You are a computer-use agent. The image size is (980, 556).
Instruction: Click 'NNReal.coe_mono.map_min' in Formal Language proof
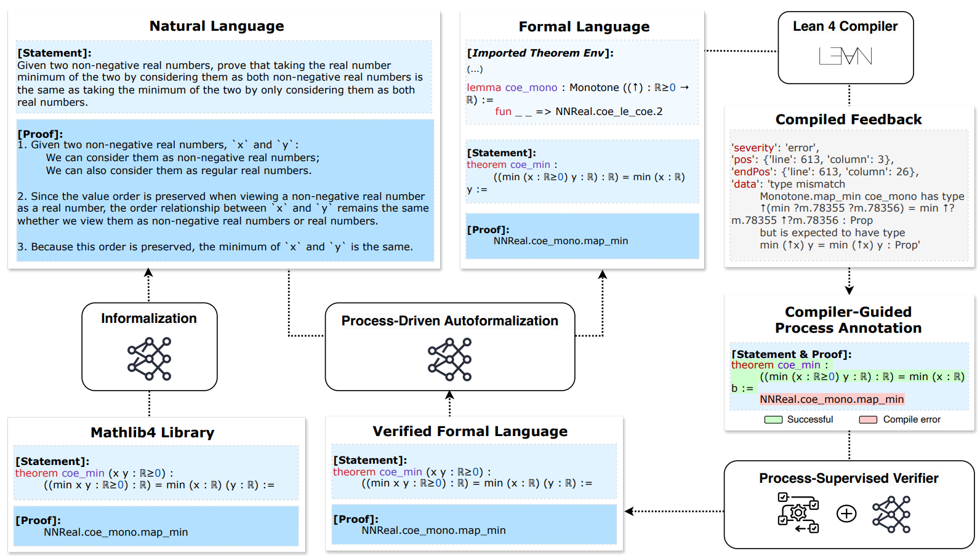pyautogui.click(x=561, y=240)
